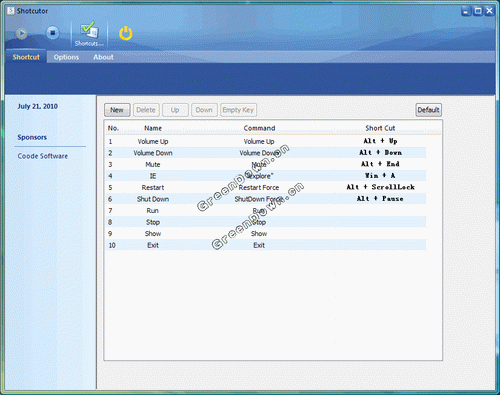Switch to the Options tab
500x395 pixels.
point(66,57)
